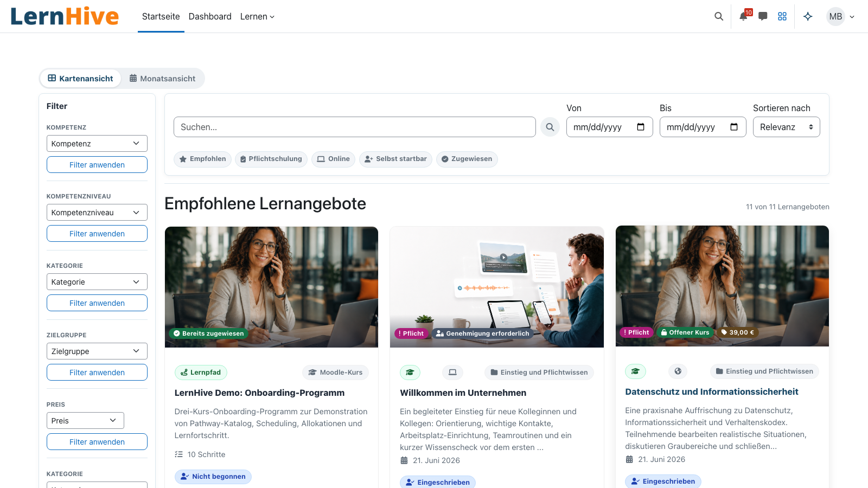
Task: Click the Lernpfad badge on Onboarding card
Action: 201,372
